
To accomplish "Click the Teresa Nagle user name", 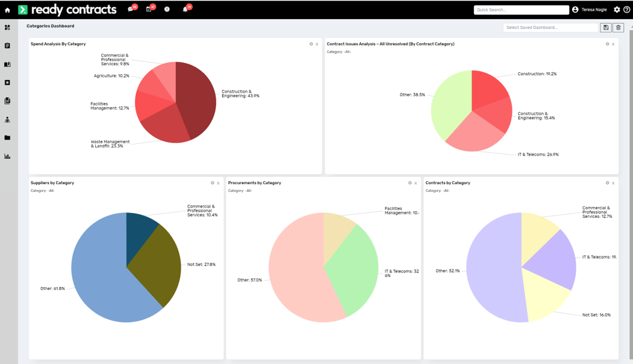I will click(x=594, y=10).
